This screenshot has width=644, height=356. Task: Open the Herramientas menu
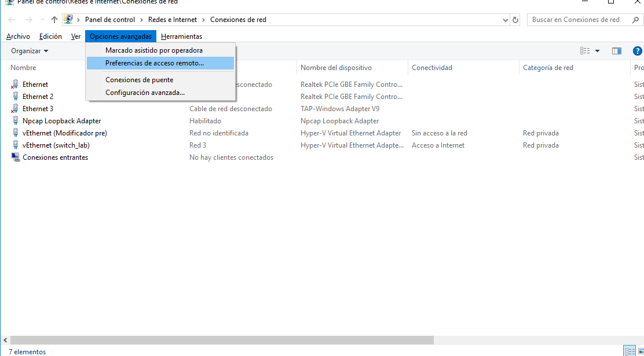[x=181, y=36]
